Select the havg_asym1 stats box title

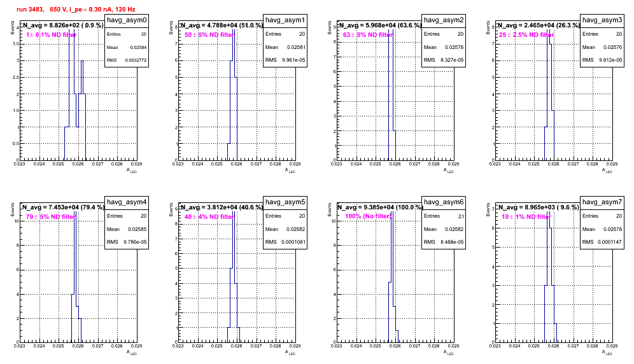tap(285, 20)
